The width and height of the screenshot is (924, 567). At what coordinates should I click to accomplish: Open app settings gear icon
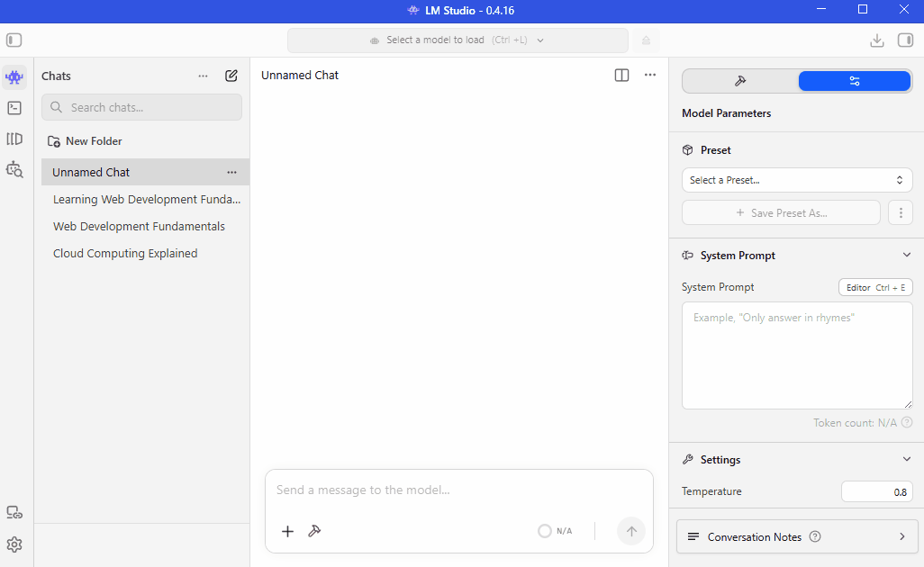(14, 544)
